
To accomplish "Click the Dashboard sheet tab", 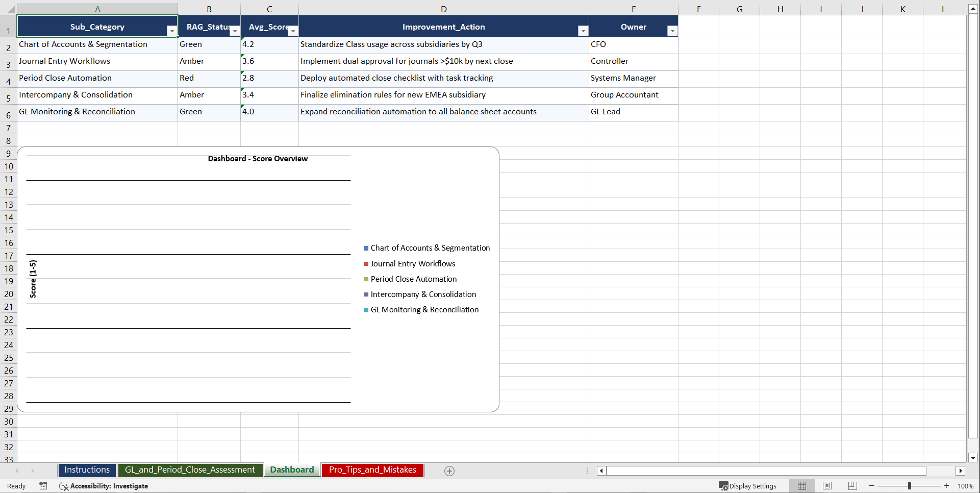I will [x=292, y=470].
